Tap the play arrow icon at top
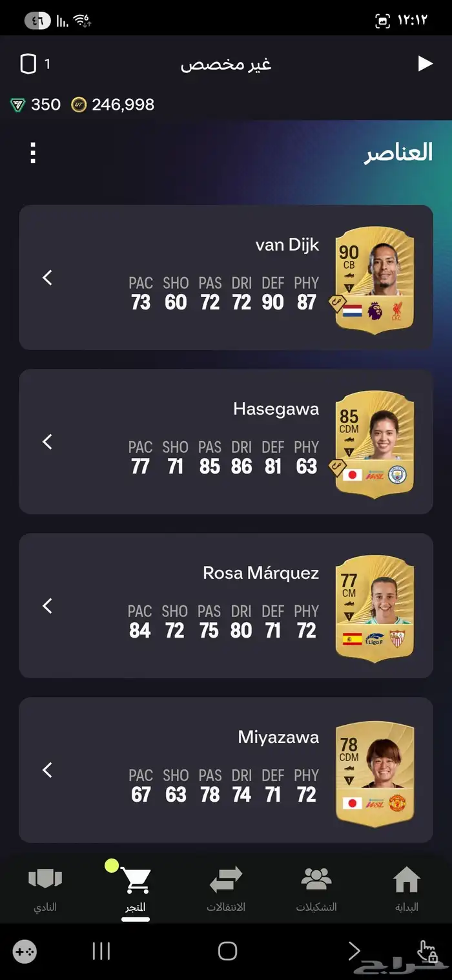 click(425, 63)
